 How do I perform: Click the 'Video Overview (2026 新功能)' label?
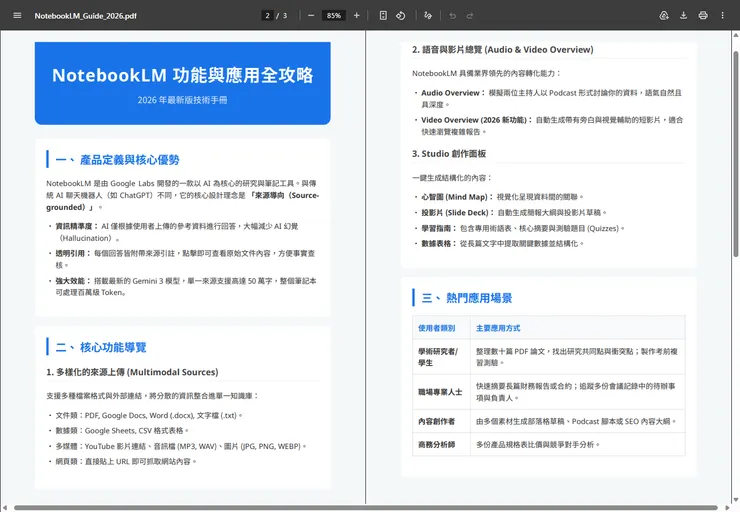coord(477,120)
